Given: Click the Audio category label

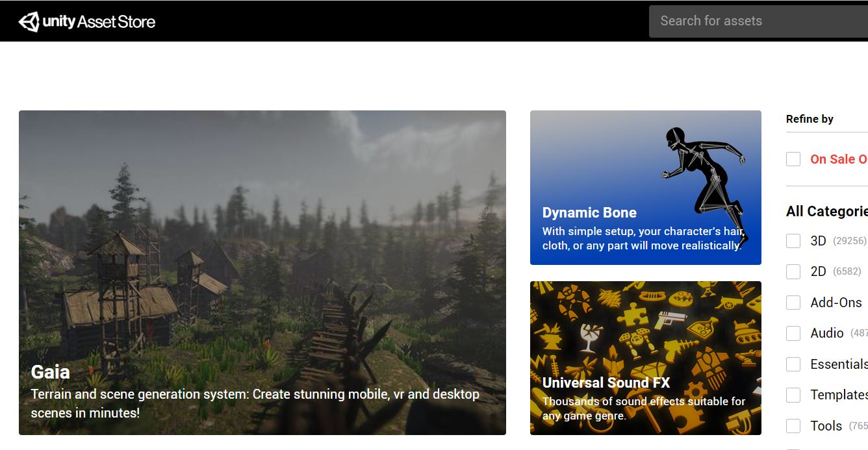Looking at the screenshot, I should (x=827, y=333).
